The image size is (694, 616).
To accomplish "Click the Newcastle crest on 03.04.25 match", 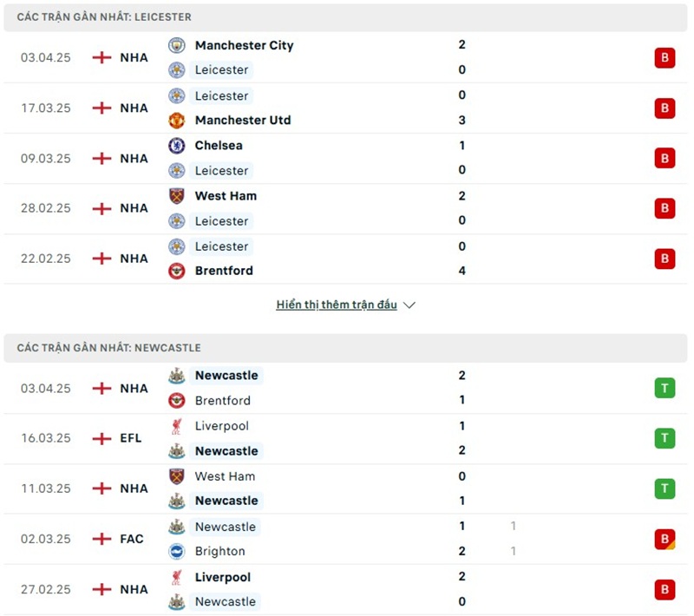I will pos(176,376).
